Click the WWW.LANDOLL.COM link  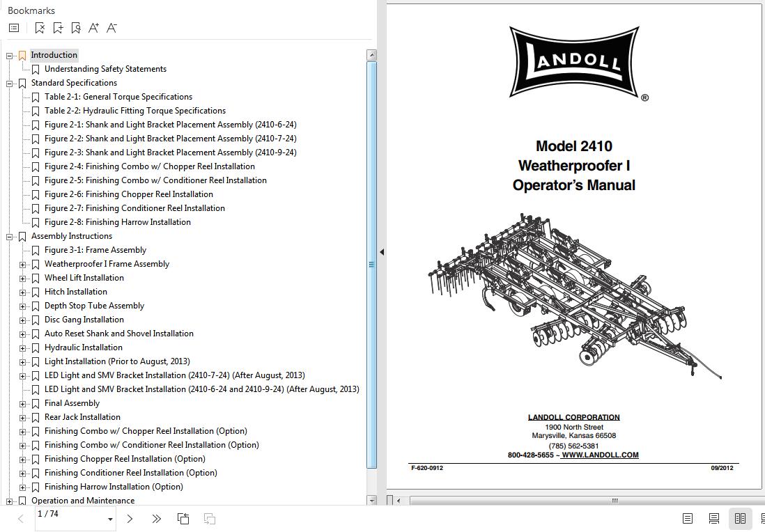pos(600,455)
